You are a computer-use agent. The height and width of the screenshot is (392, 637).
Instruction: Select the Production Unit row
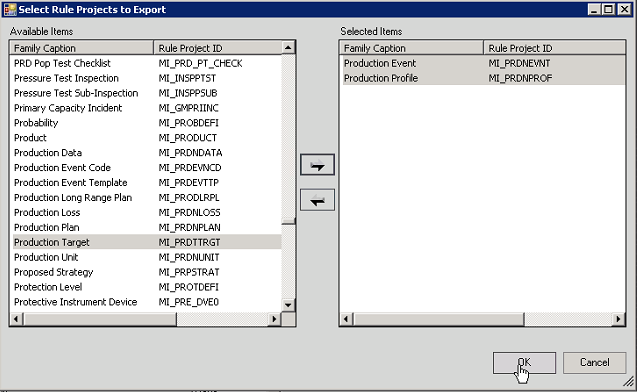tap(147, 257)
